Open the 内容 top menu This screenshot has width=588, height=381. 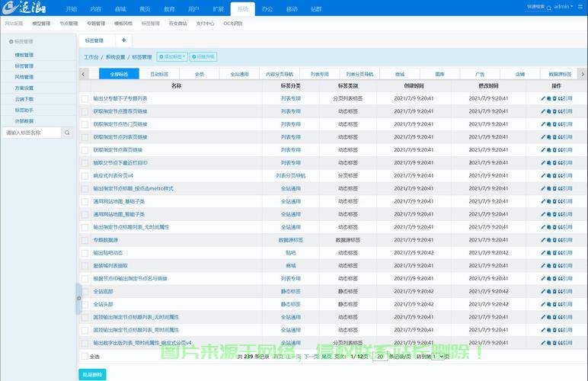point(96,8)
